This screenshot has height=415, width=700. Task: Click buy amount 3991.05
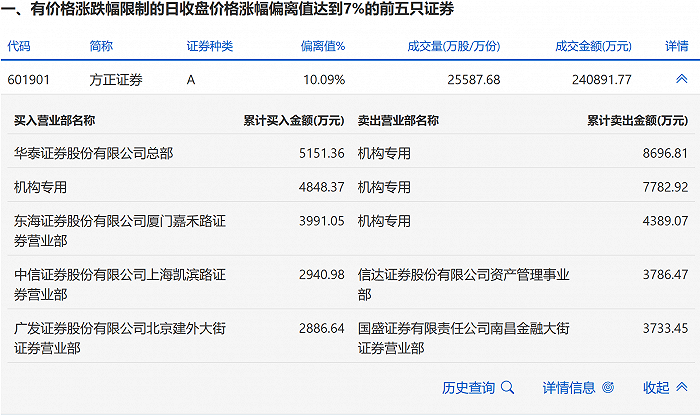click(x=322, y=221)
